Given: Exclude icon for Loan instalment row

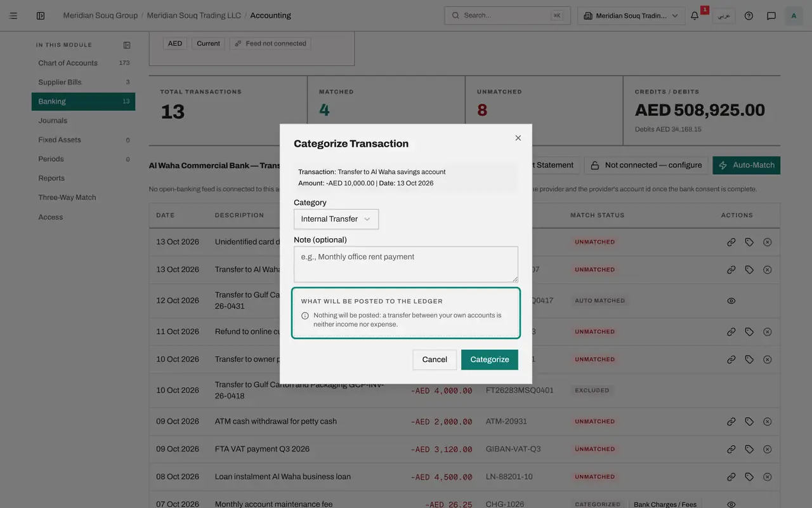Looking at the screenshot, I should click(768, 477).
